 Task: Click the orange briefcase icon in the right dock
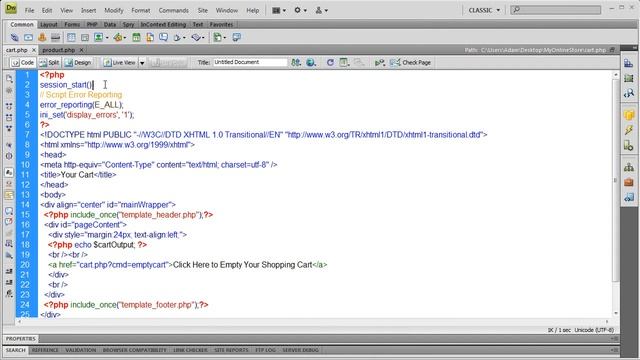point(629,182)
